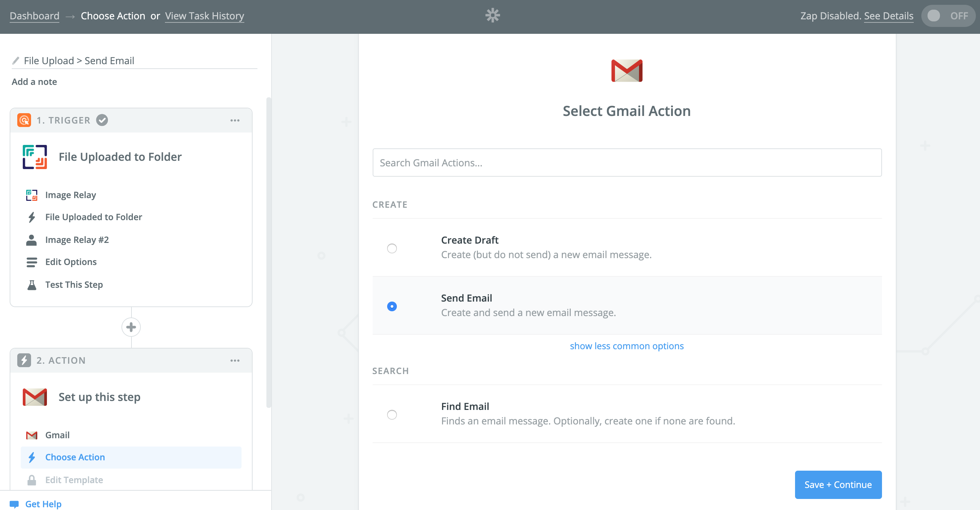
Task: Click the Zapier asterisk logo in header
Action: click(x=492, y=16)
